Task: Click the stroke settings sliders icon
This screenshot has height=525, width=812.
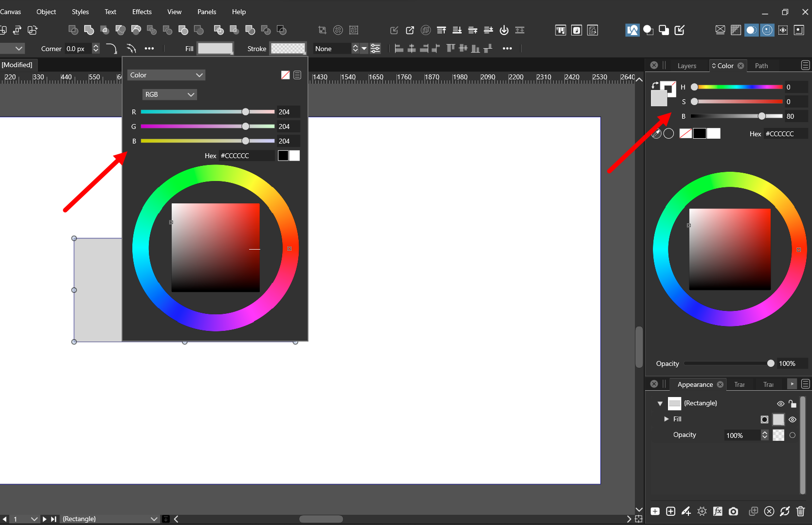Action: (376, 49)
